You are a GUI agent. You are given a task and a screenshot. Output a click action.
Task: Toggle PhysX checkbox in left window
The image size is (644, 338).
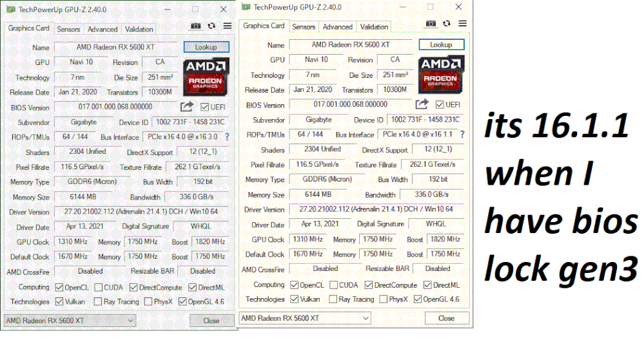point(148,302)
